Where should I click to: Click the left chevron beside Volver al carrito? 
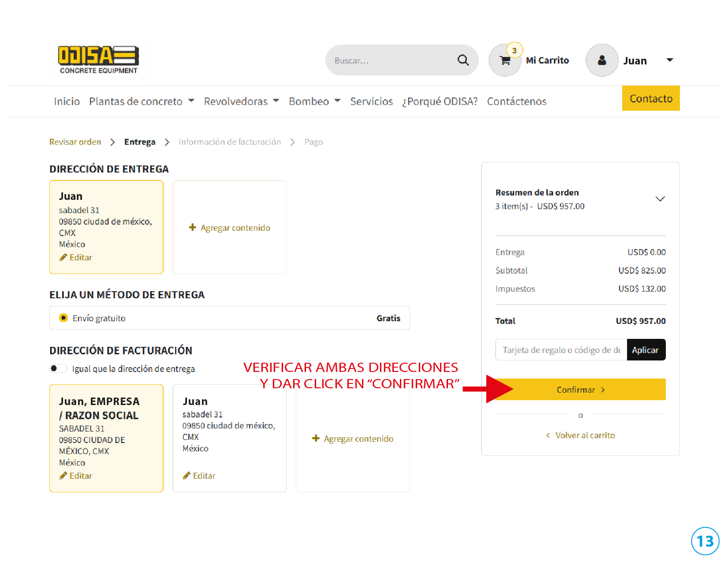point(548,435)
